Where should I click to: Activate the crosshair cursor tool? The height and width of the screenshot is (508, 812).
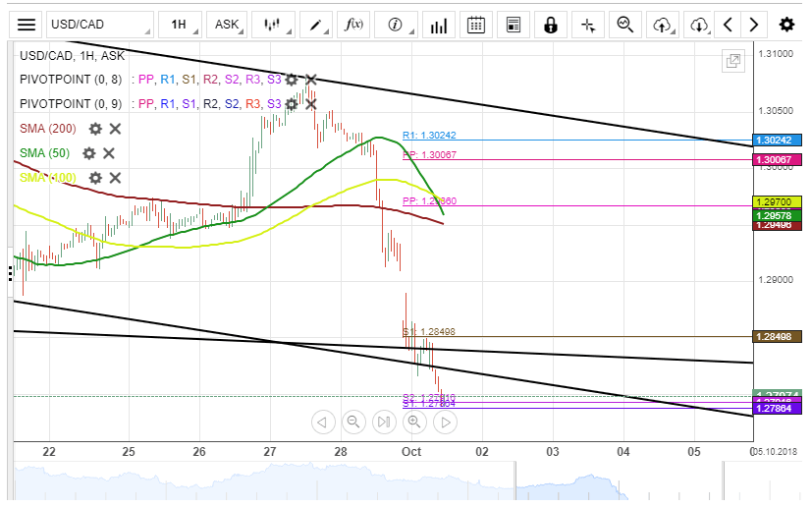pos(588,25)
